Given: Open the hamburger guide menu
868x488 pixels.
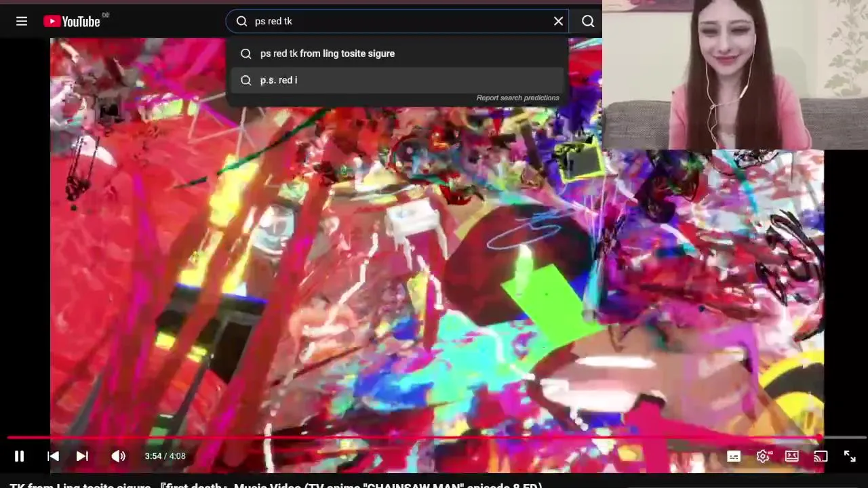Looking at the screenshot, I should [x=22, y=22].
